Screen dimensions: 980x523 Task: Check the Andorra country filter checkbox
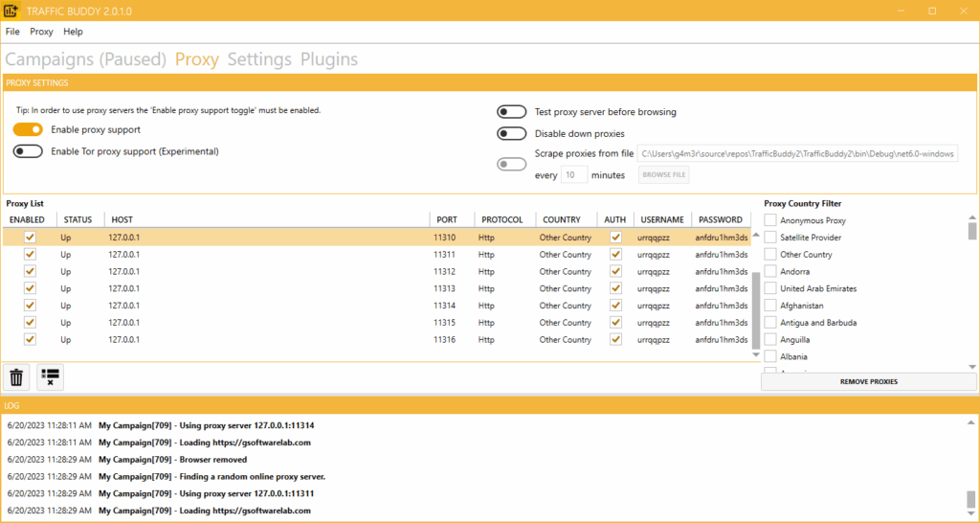[770, 272]
